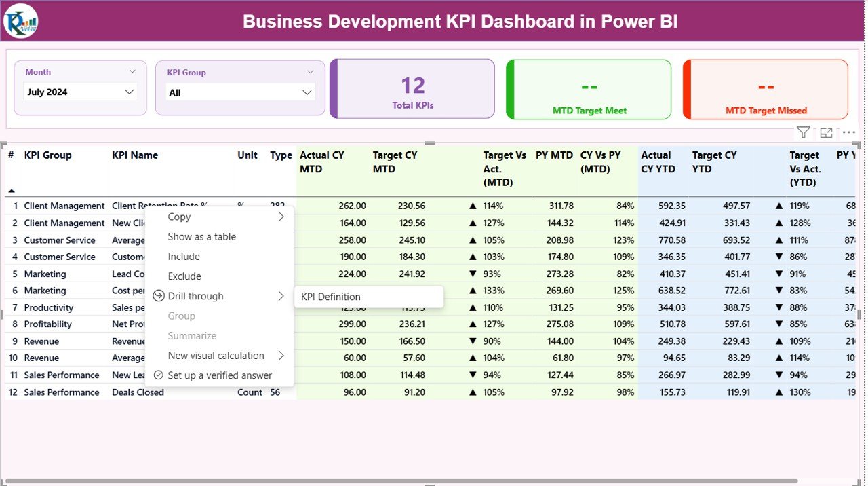868x486 pixels.
Task: Click the chevron next to the Month label
Action: pyautogui.click(x=134, y=71)
